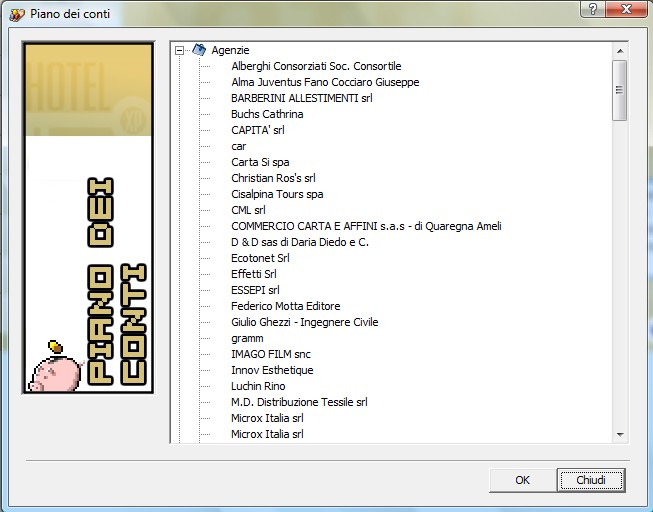
Task: Select CML srl entry
Action: [x=248, y=210]
